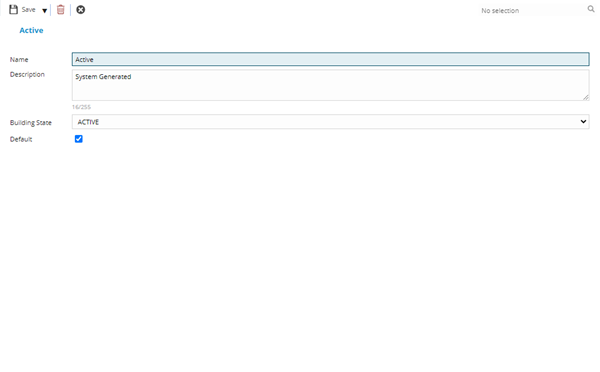Click the Save button label
This screenshot has width=600, height=372.
pos(28,10)
